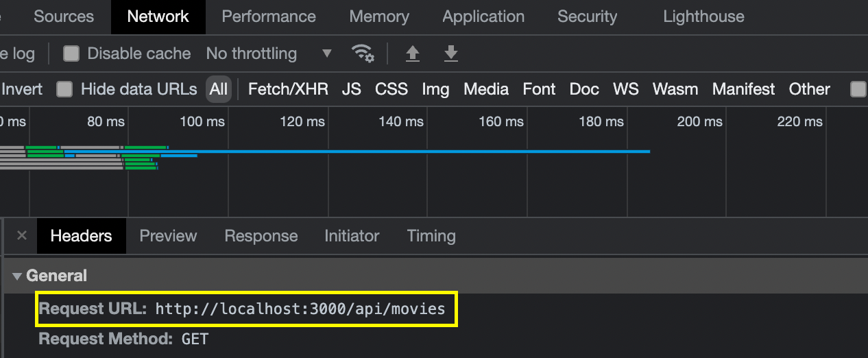Filter requests by Media
Image resolution: width=868 pixels, height=358 pixels.
coord(486,89)
